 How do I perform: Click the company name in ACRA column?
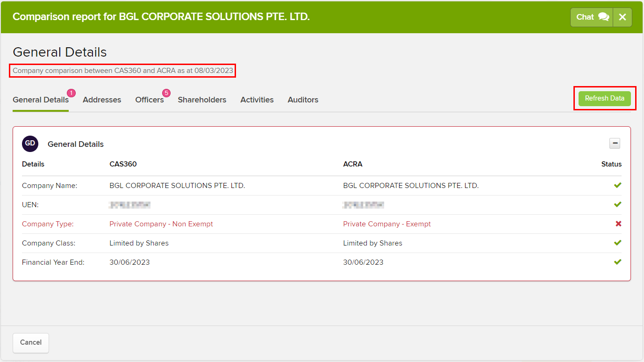(411, 186)
